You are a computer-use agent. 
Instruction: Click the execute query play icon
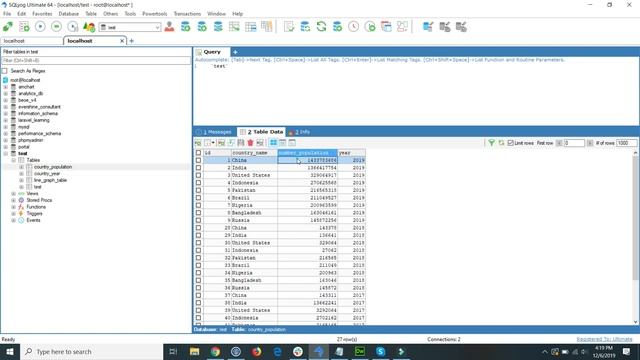click(x=40, y=27)
